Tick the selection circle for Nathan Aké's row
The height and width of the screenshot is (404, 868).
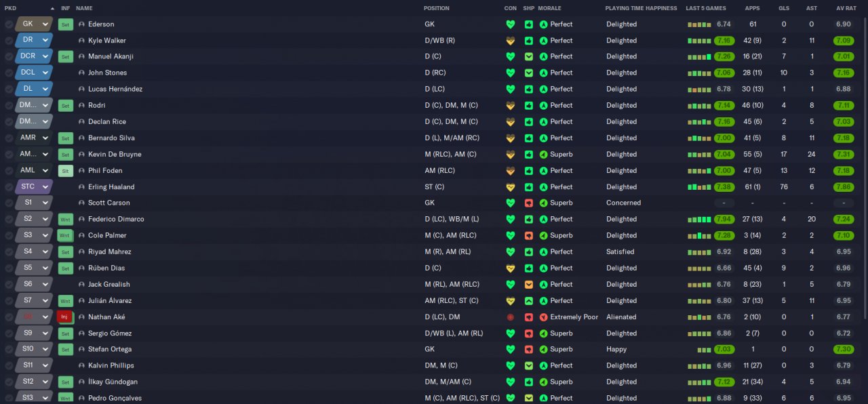[9, 317]
